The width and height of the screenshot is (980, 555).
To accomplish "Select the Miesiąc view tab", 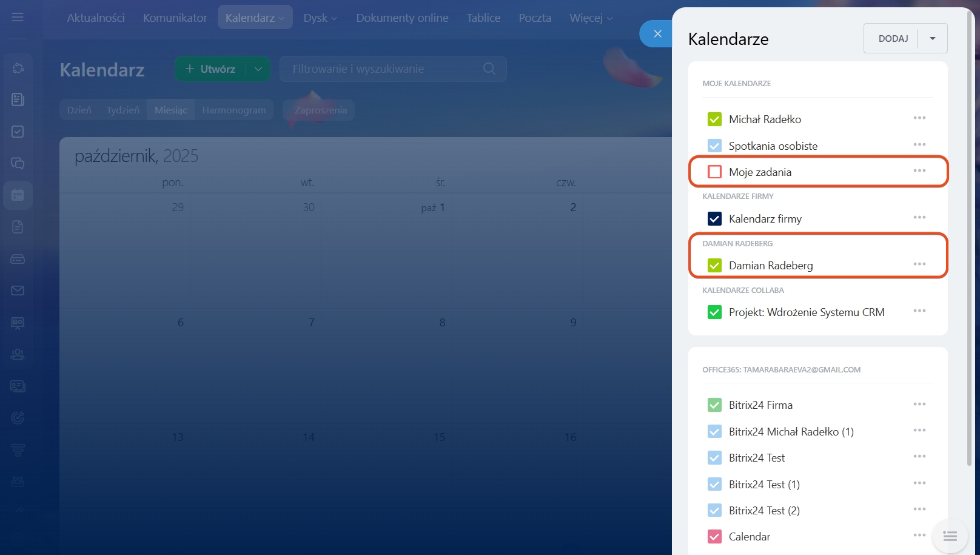I will 171,110.
